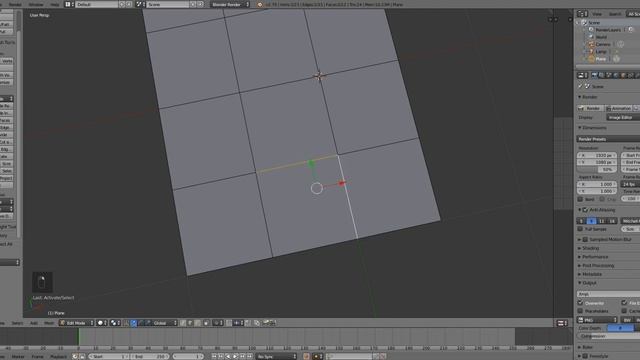Toggle the Anti-Aliasing checkbox
This screenshot has width=640, height=360.
585,210
